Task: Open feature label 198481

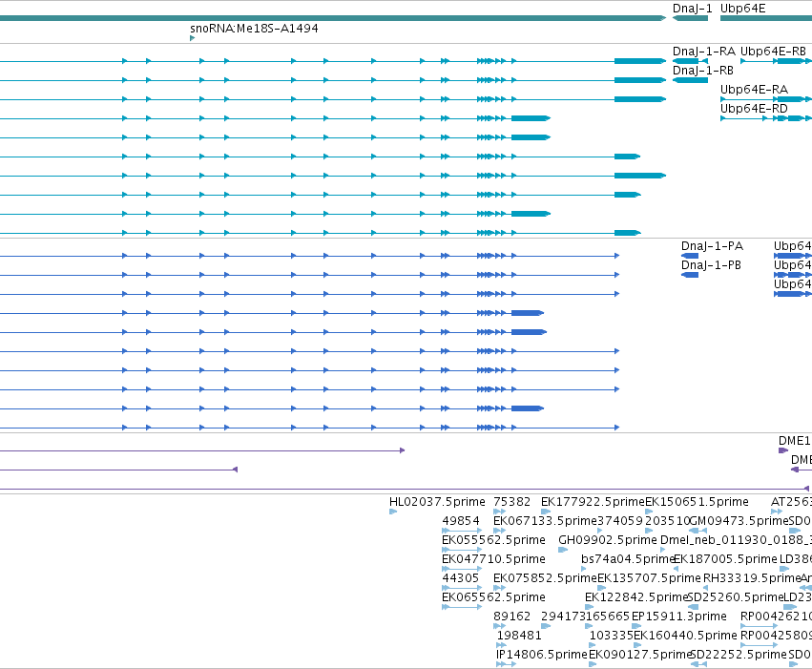Action: pyautogui.click(x=519, y=636)
